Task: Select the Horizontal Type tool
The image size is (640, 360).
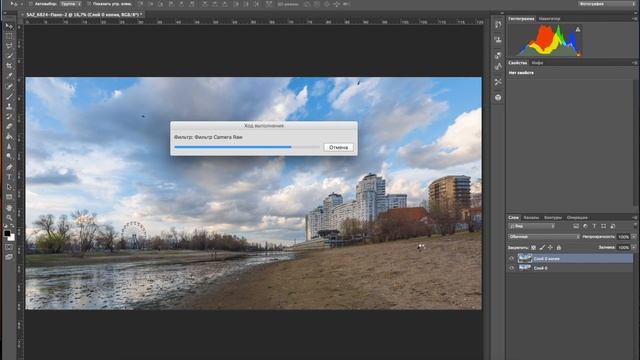Action: coord(9,176)
